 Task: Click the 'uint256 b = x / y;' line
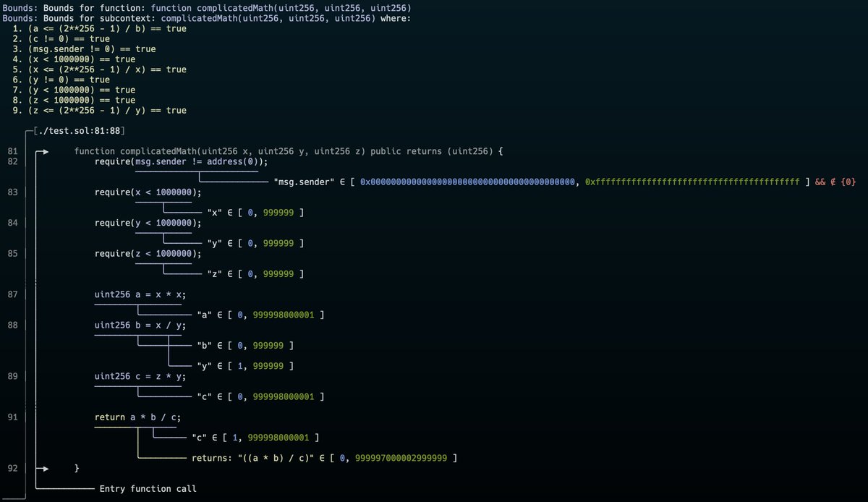point(140,326)
